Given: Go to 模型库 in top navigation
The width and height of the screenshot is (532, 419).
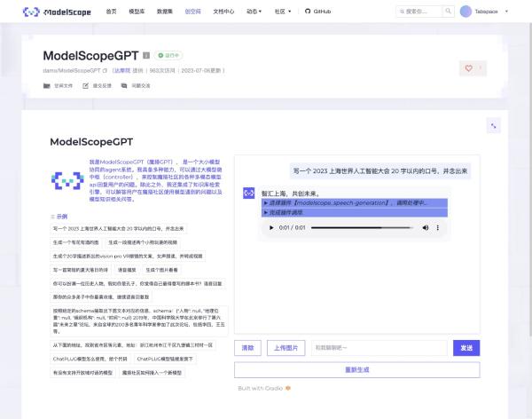Looking at the screenshot, I should pyautogui.click(x=137, y=12).
